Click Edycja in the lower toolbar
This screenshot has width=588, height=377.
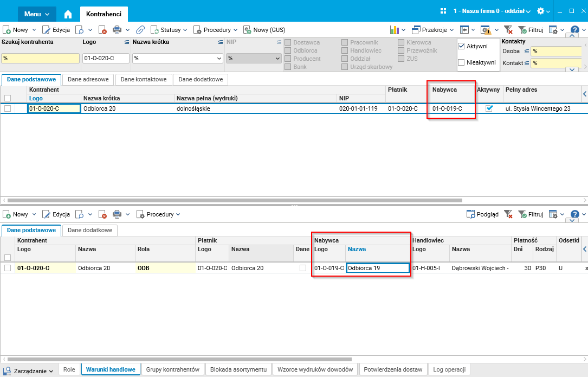[x=56, y=214]
